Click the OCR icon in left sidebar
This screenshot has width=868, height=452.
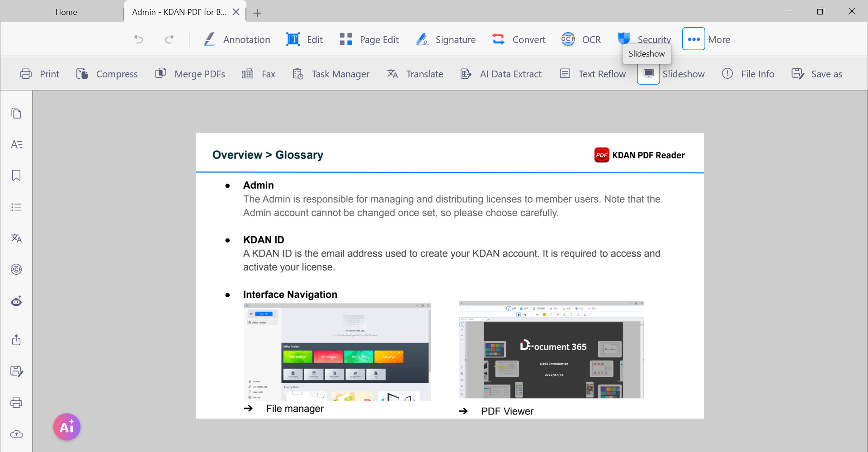pyautogui.click(x=16, y=270)
